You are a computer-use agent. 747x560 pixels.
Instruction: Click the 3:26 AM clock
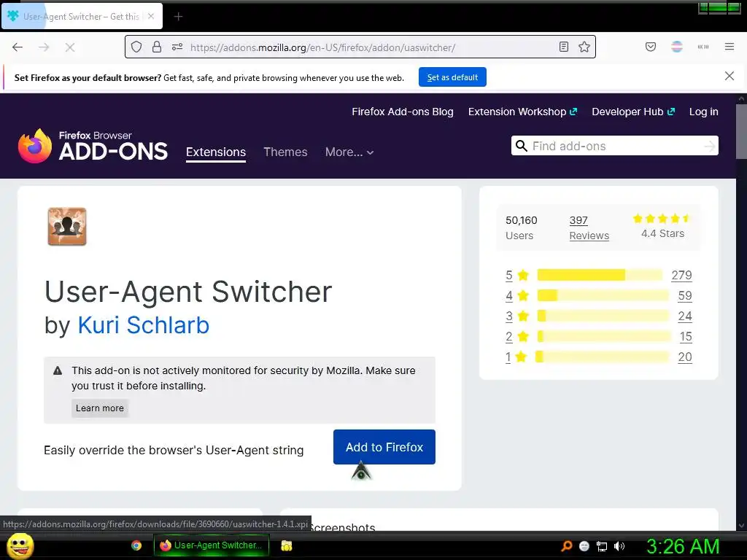point(683,546)
